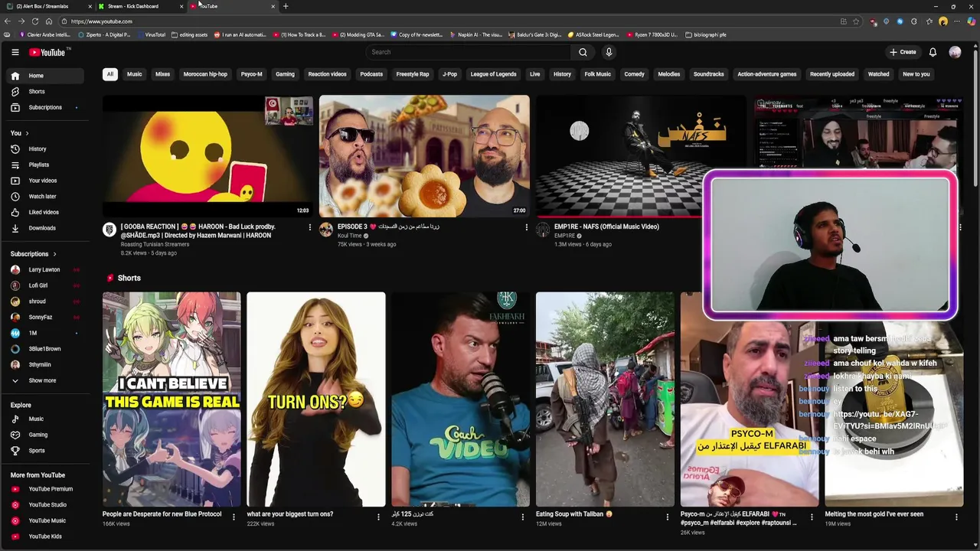The image size is (980, 551).
Task: Open YouTube Premium link
Action: pyautogui.click(x=46, y=489)
